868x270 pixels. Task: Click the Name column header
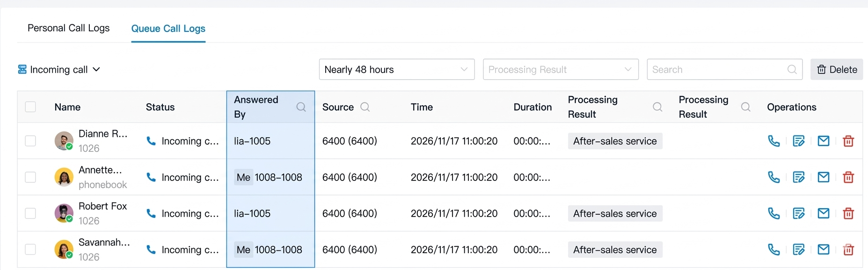pos(67,107)
